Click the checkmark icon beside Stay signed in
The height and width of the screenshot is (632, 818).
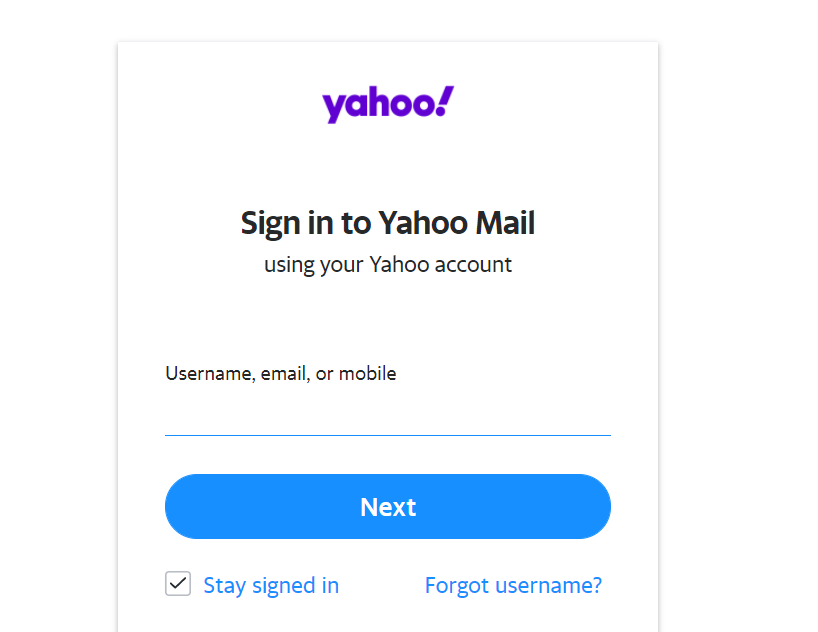[x=178, y=584]
